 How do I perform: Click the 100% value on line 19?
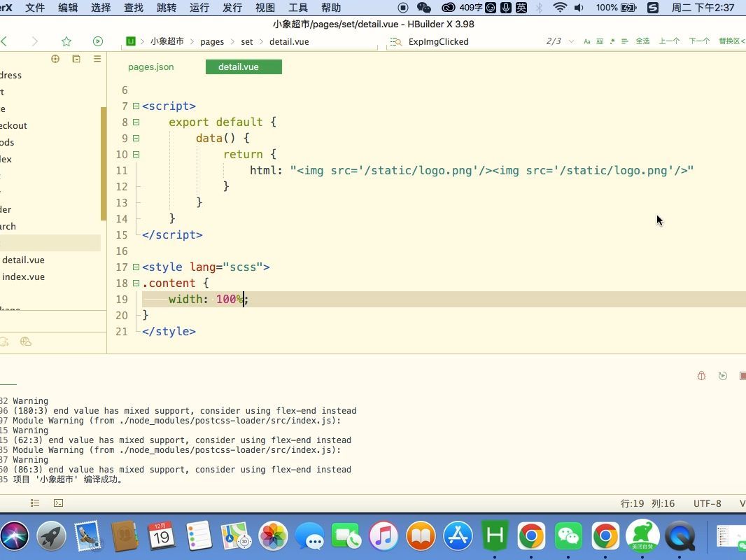(230, 300)
